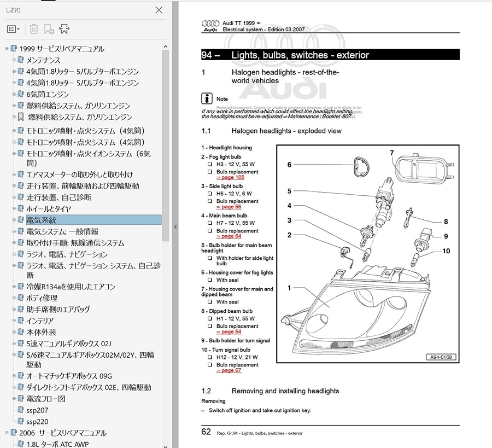Click the bookmark icon beside エアマスメーターの取り外しと取り付け

[x=21, y=174]
